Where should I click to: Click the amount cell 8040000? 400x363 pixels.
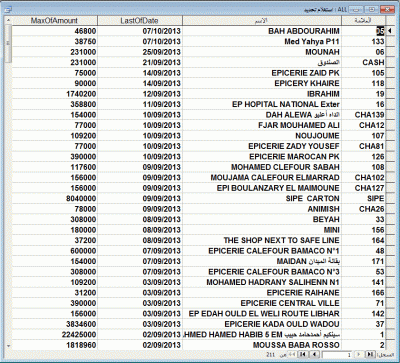pyautogui.click(x=55, y=198)
